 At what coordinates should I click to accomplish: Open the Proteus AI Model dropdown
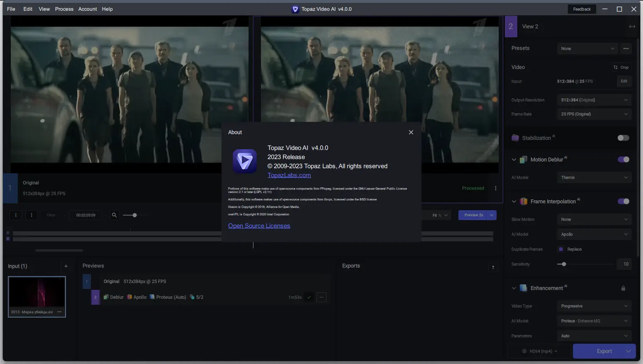(594, 321)
